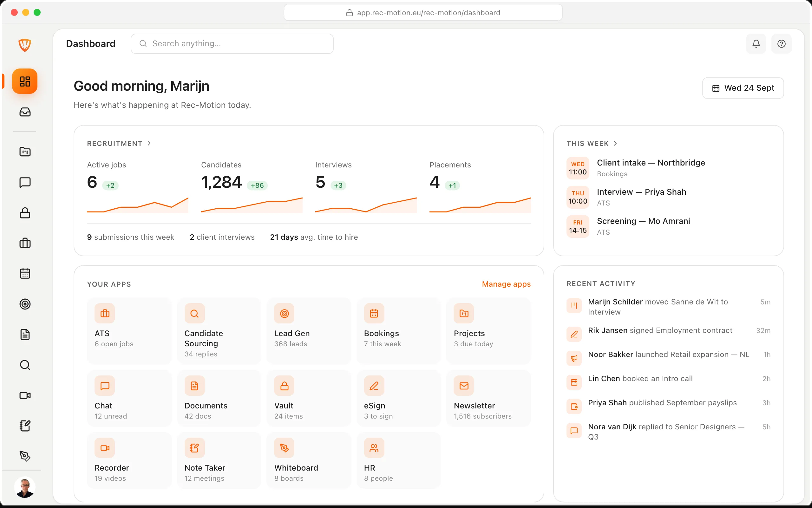Open the Bookings calendar icon in sidebar
This screenshot has height=508, width=812.
pyautogui.click(x=25, y=273)
